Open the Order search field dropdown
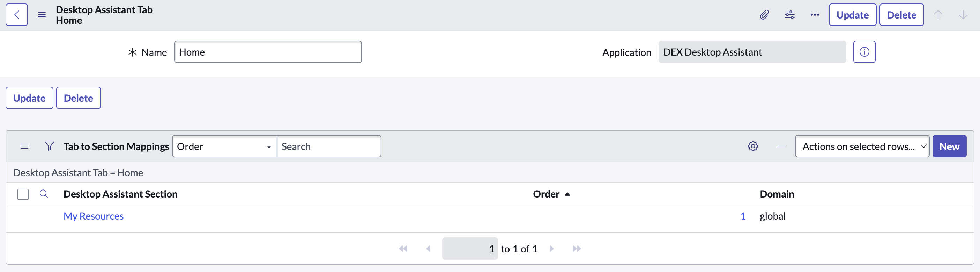The height and width of the screenshot is (272, 980). point(224,146)
